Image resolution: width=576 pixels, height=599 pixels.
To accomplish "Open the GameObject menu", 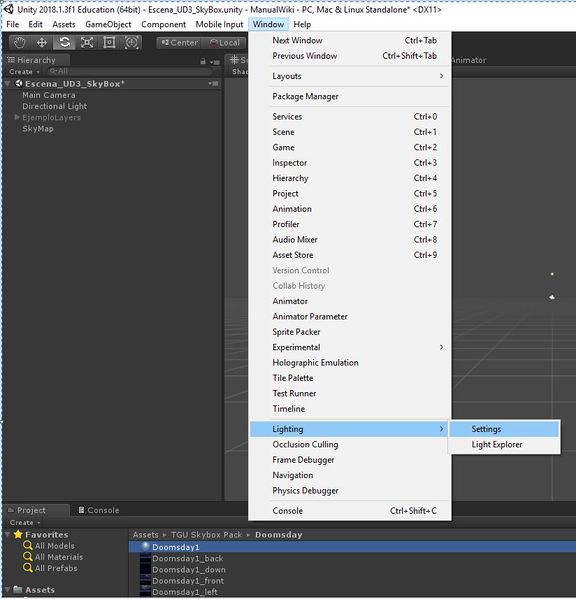I will tap(108, 24).
